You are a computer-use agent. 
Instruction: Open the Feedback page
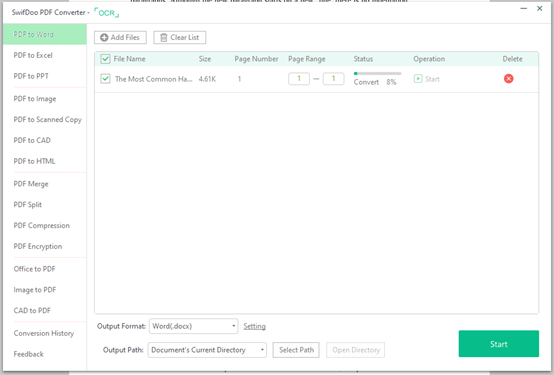(x=28, y=354)
